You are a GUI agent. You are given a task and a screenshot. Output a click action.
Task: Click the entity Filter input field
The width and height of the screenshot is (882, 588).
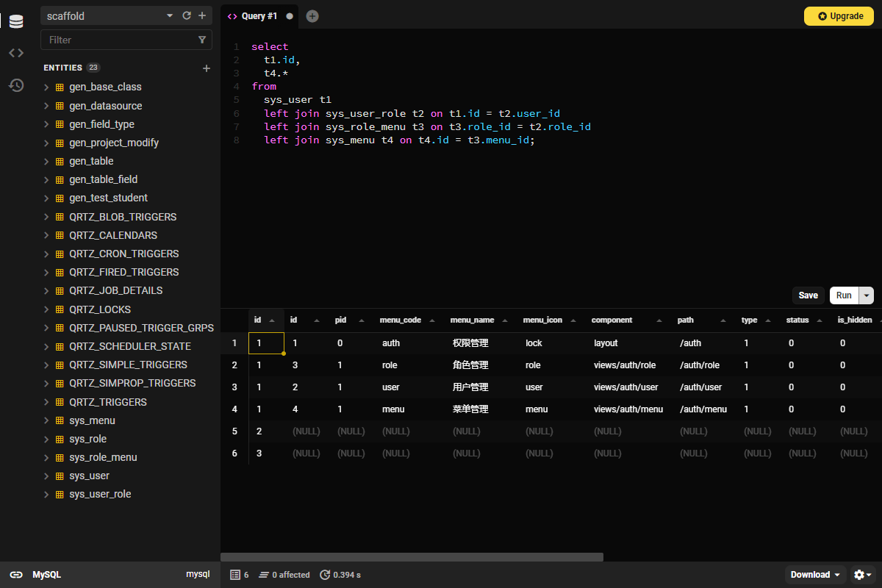coord(118,40)
